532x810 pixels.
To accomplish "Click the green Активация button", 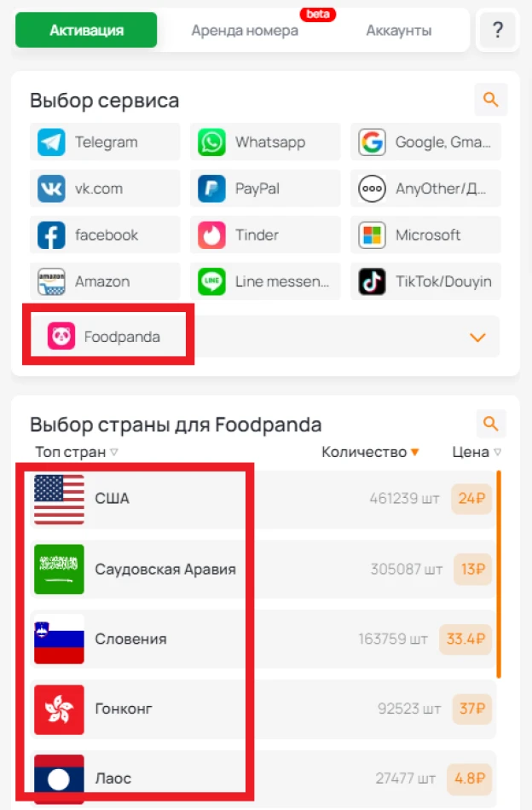I will [x=86, y=30].
